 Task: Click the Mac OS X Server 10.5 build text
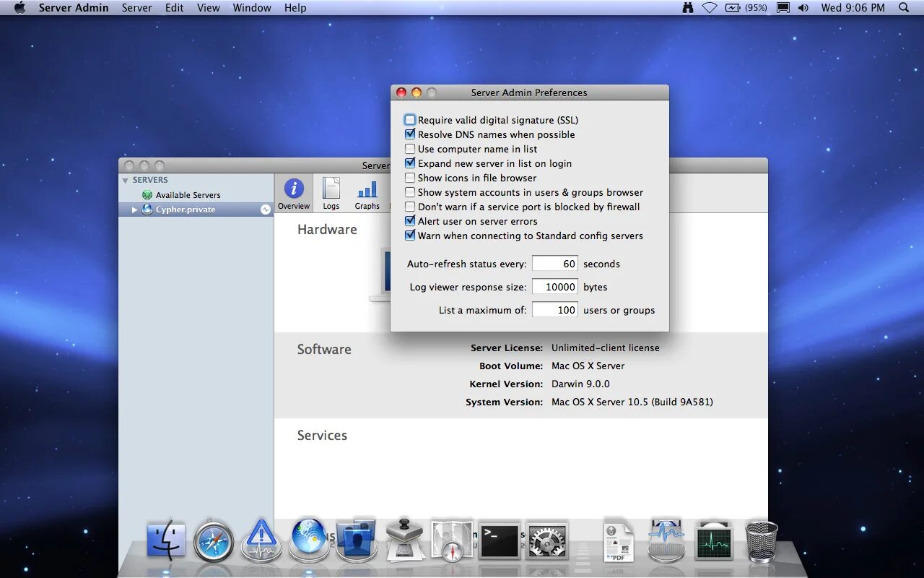tap(632, 402)
